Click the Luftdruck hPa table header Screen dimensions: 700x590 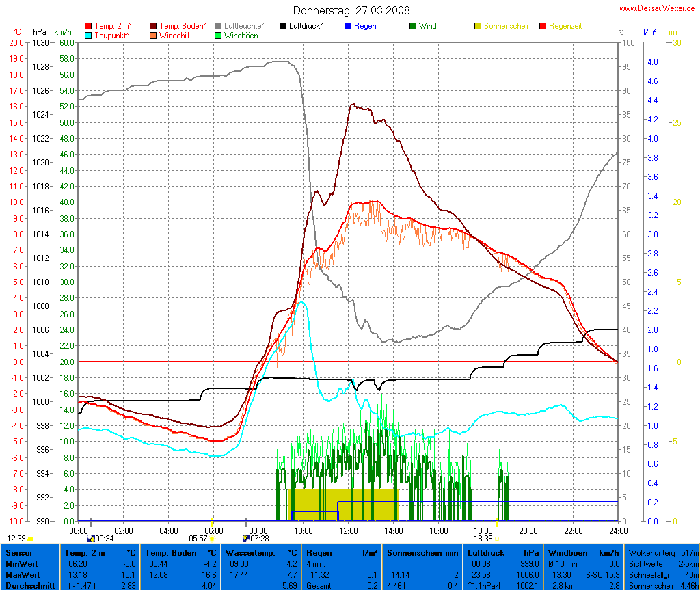(x=502, y=552)
